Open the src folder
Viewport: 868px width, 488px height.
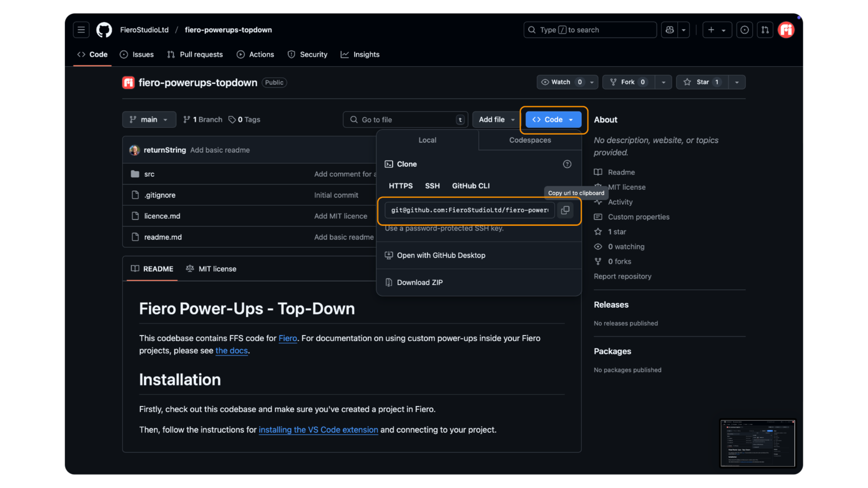pyautogui.click(x=149, y=174)
